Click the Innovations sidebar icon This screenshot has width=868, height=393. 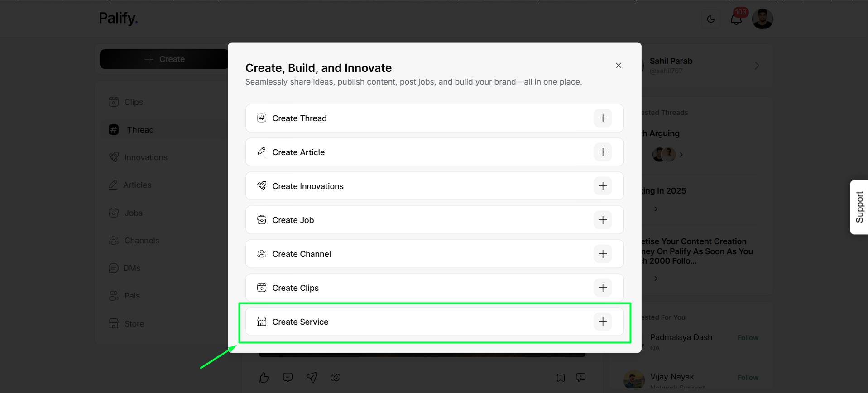114,157
